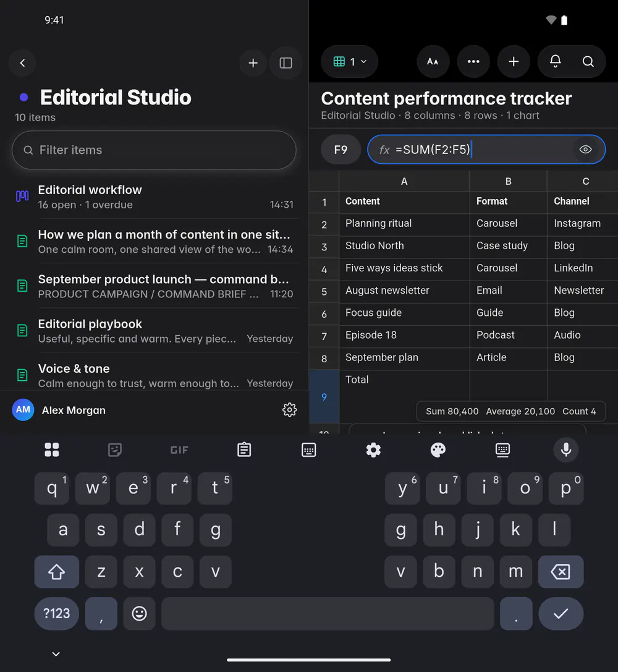The height and width of the screenshot is (672, 618).
Task: Toggle the eye icon in the formula bar
Action: point(585,150)
